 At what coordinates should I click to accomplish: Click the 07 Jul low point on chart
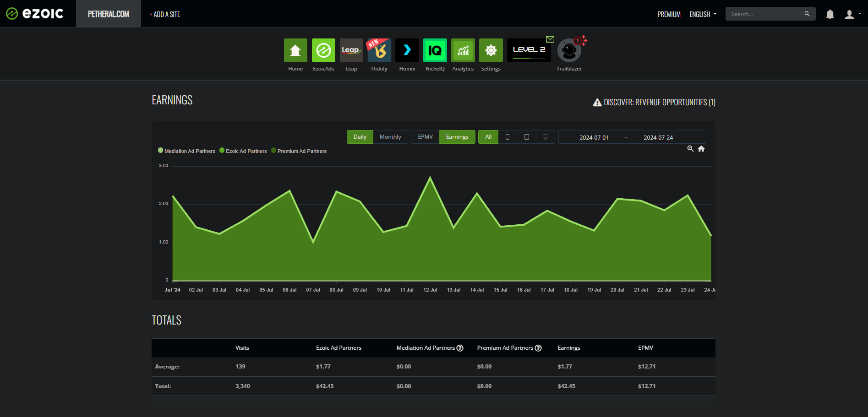click(313, 242)
